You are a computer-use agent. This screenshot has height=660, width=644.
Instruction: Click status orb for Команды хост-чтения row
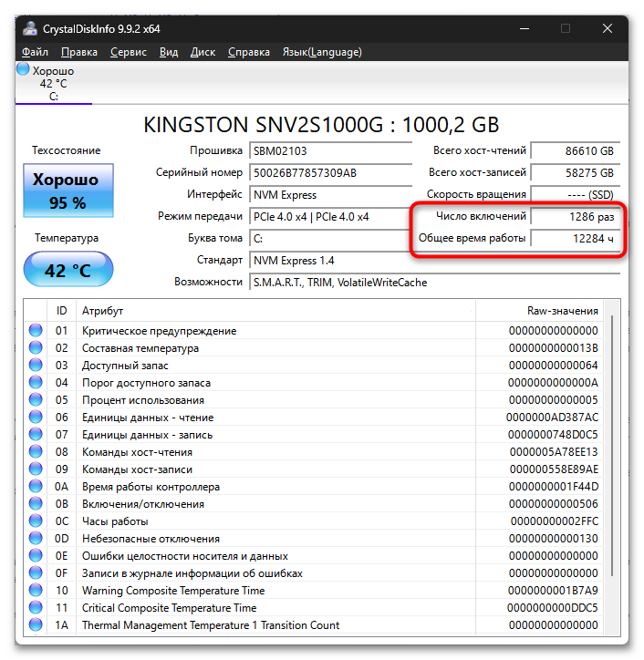click(x=36, y=451)
